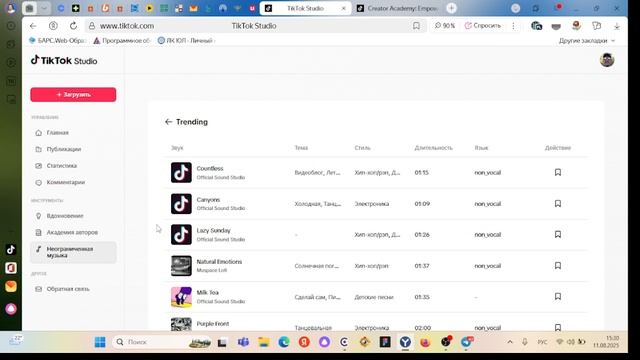Screen dimensions: 640x360
Task: Open the profile avatar in TikTok Studio
Action: [607, 60]
